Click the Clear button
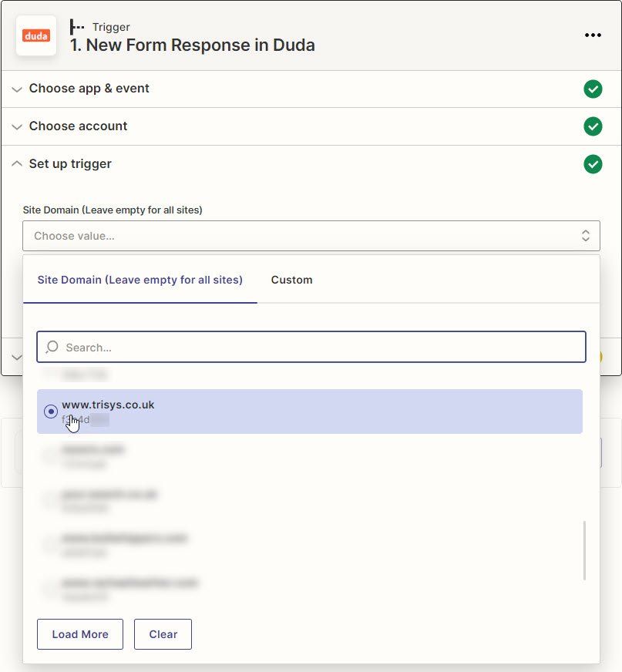The width and height of the screenshot is (622, 672). (x=163, y=634)
